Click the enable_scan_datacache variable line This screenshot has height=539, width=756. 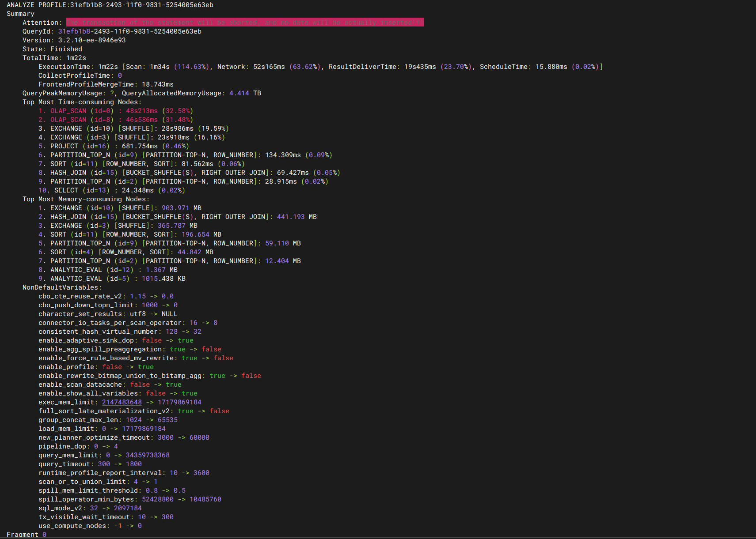(x=110, y=384)
